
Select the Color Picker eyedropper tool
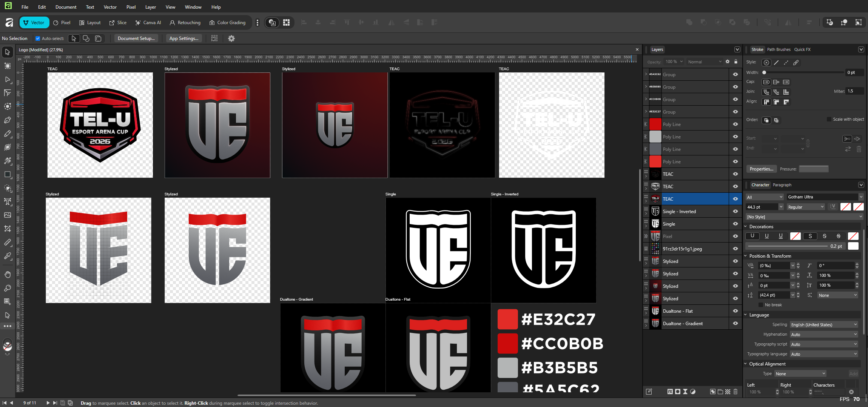point(8,256)
